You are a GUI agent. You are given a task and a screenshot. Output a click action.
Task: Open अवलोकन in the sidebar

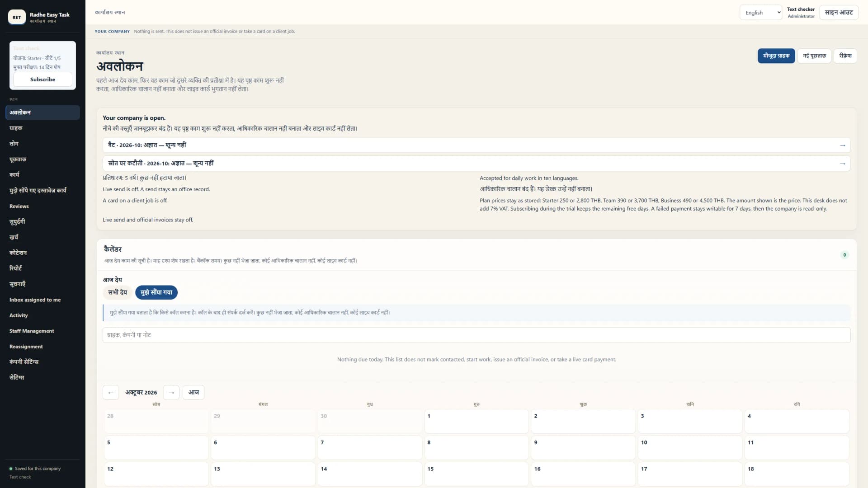[42, 113]
